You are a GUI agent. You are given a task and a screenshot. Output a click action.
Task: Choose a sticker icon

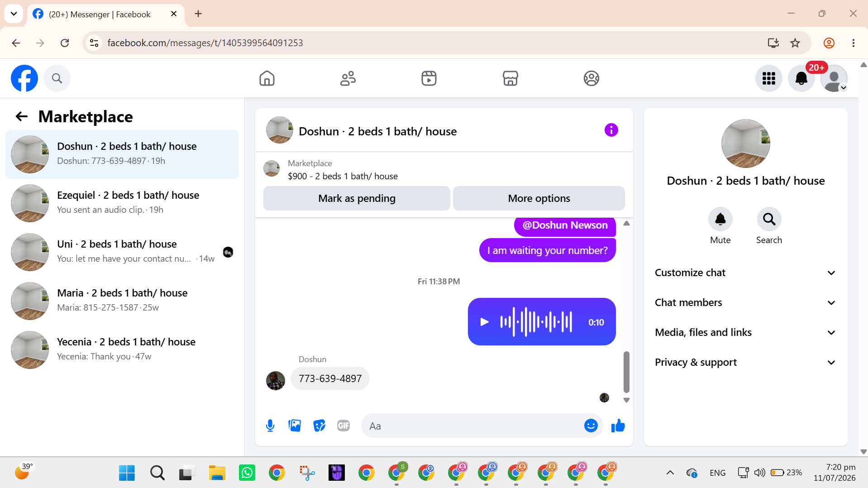[319, 426]
